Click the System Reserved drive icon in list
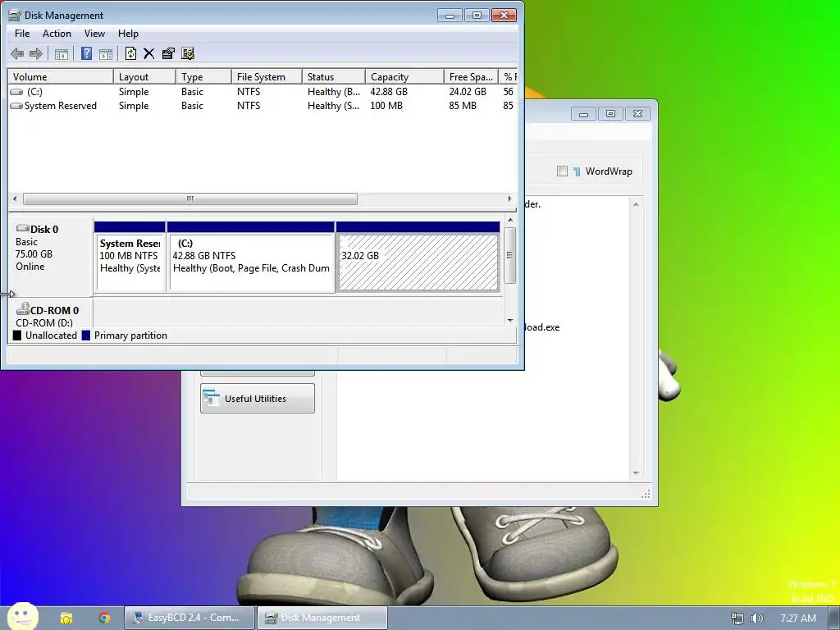Image resolution: width=840 pixels, height=630 pixels. tap(16, 106)
